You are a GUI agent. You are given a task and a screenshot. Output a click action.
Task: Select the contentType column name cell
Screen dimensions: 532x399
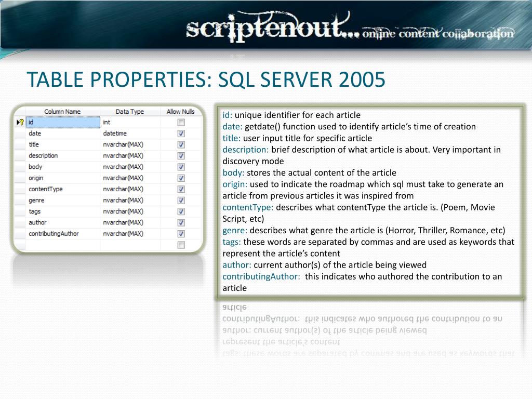[x=63, y=189]
